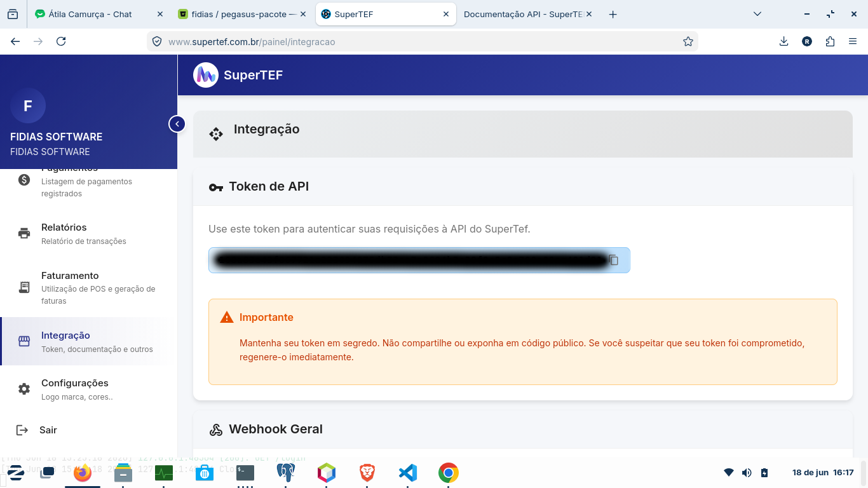
Task: Click the gear icon for Configurações
Action: [x=24, y=389]
